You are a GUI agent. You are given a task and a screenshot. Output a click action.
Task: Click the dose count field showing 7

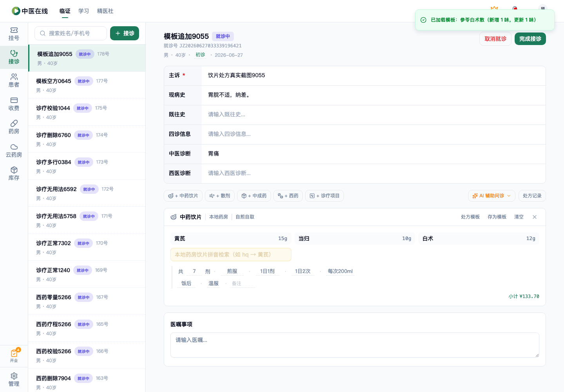[194, 271]
